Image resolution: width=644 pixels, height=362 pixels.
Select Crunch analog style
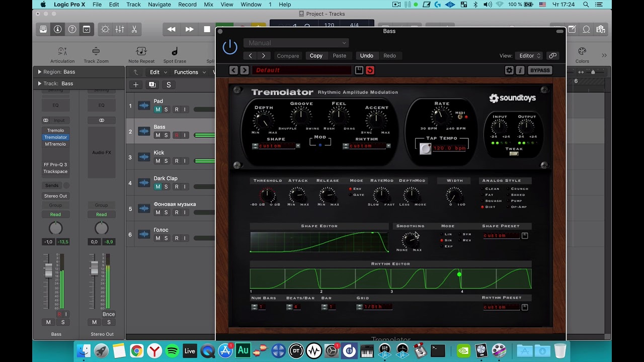tap(508, 189)
